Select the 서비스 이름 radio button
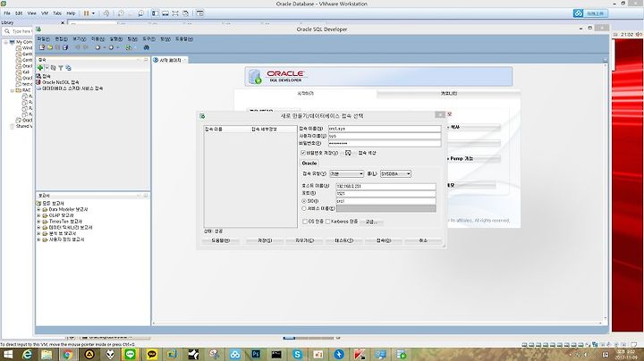The height and width of the screenshot is (361, 644). coord(304,208)
